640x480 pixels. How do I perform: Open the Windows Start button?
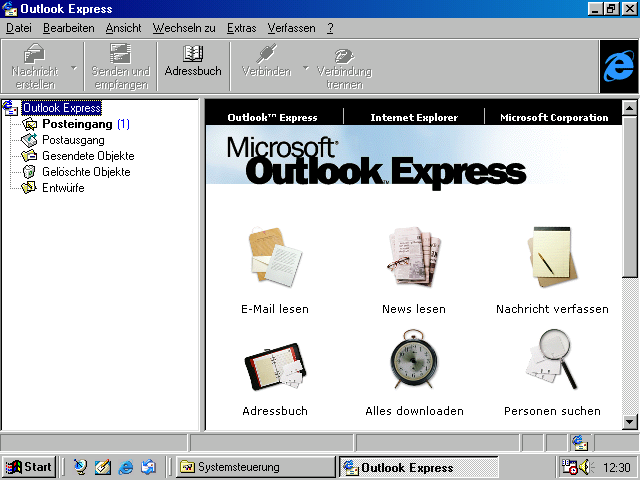(29, 467)
